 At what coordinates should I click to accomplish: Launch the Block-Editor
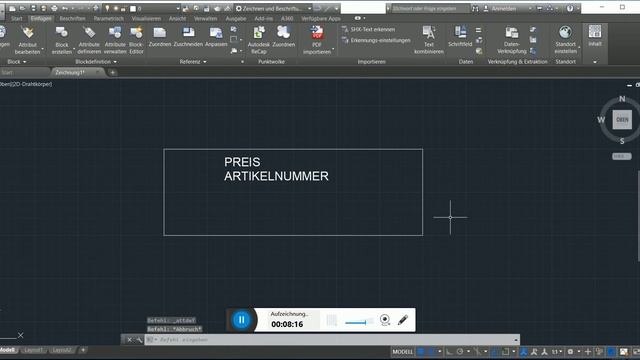136,40
